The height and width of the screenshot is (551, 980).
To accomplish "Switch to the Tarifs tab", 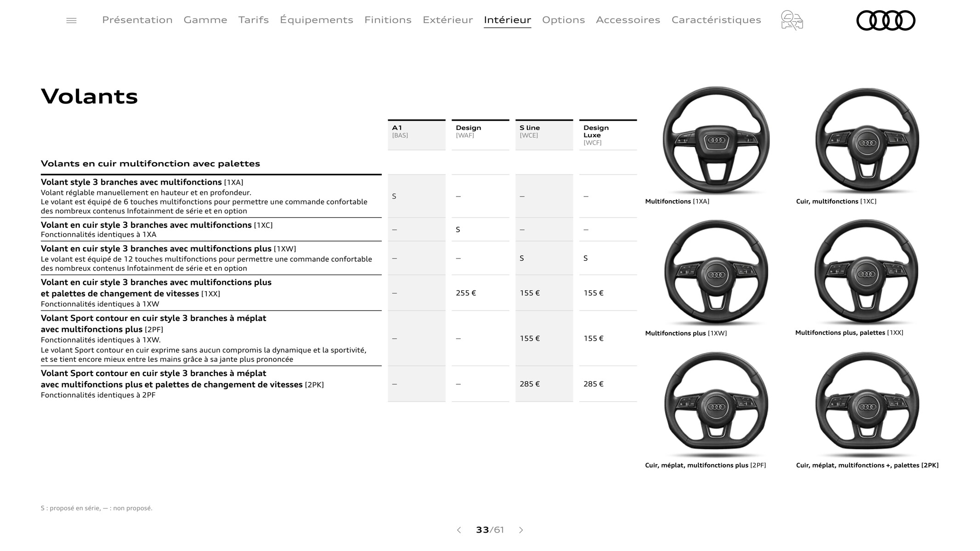I will coord(254,20).
